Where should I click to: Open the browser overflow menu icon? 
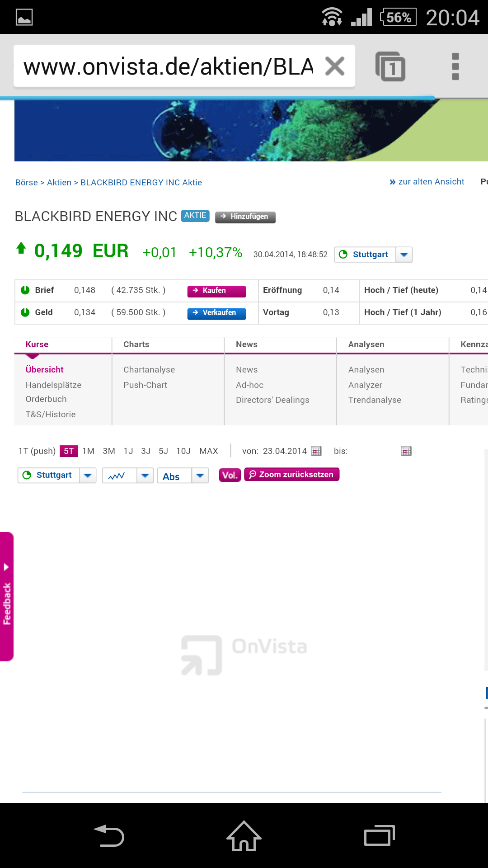pyautogui.click(x=455, y=66)
